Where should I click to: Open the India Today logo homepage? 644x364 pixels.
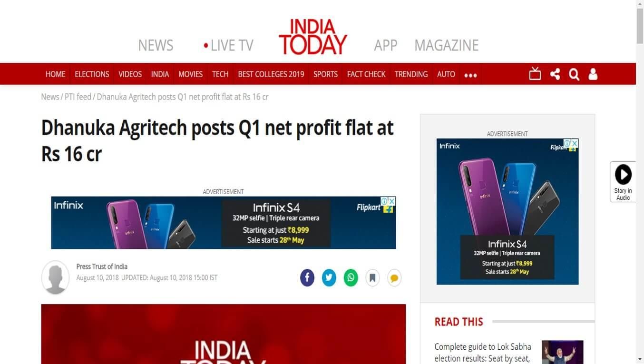[313, 37]
